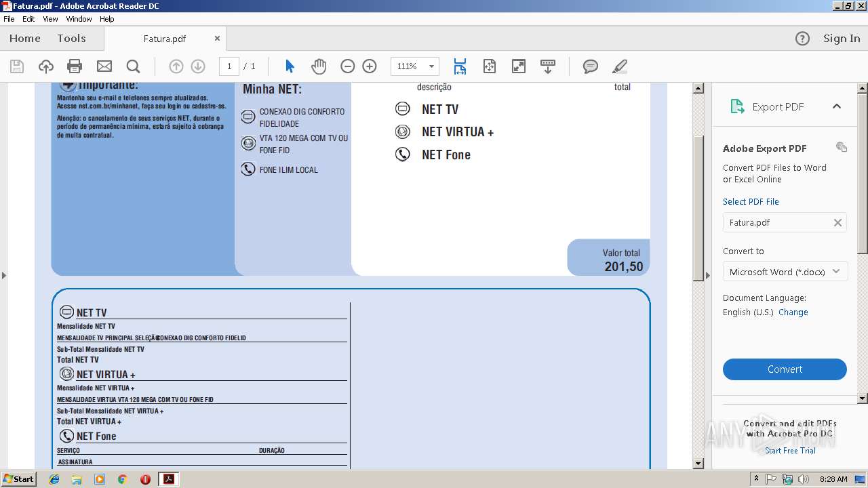The width and height of the screenshot is (868, 488).
Task: Click the fit page icon
Action: pos(490,66)
